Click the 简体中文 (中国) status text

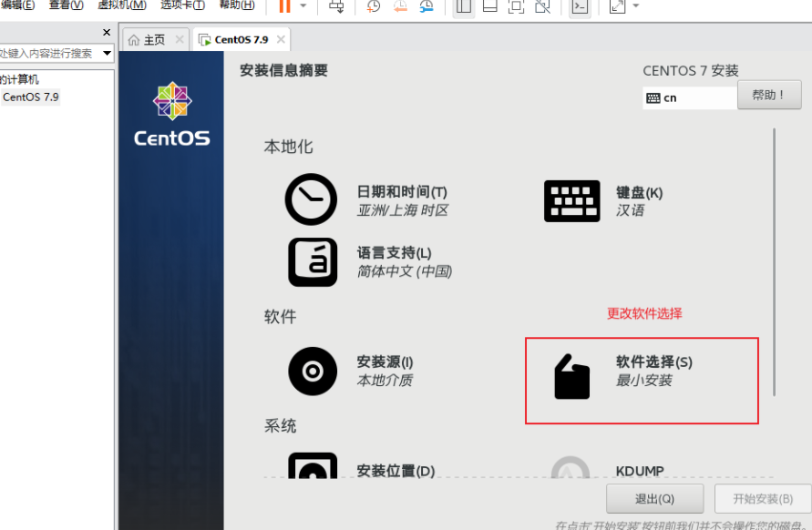click(405, 271)
